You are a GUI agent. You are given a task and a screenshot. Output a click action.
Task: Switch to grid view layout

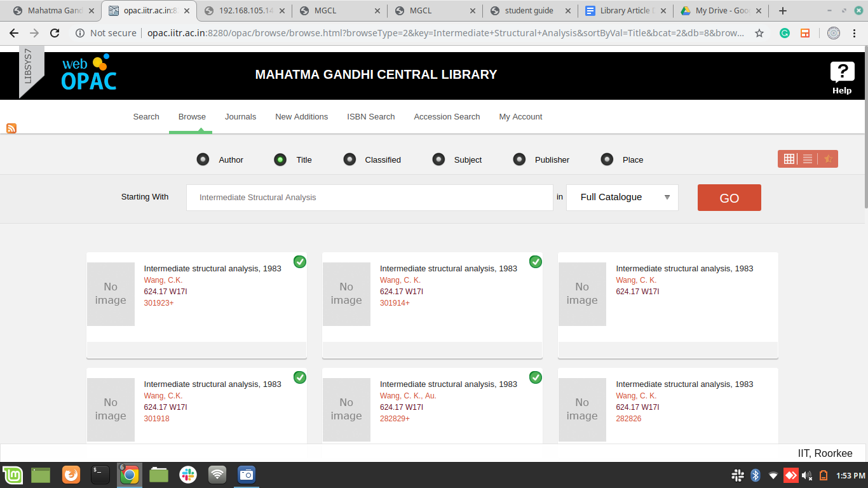(x=789, y=159)
